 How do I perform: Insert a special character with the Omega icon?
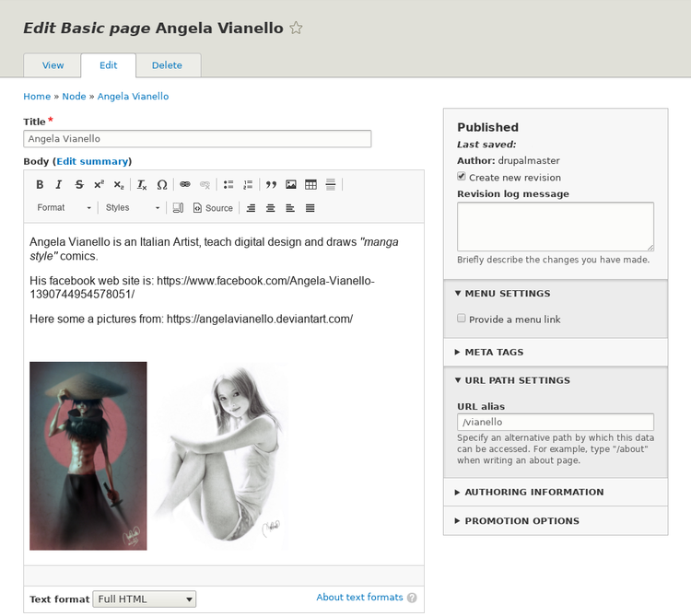tap(162, 184)
